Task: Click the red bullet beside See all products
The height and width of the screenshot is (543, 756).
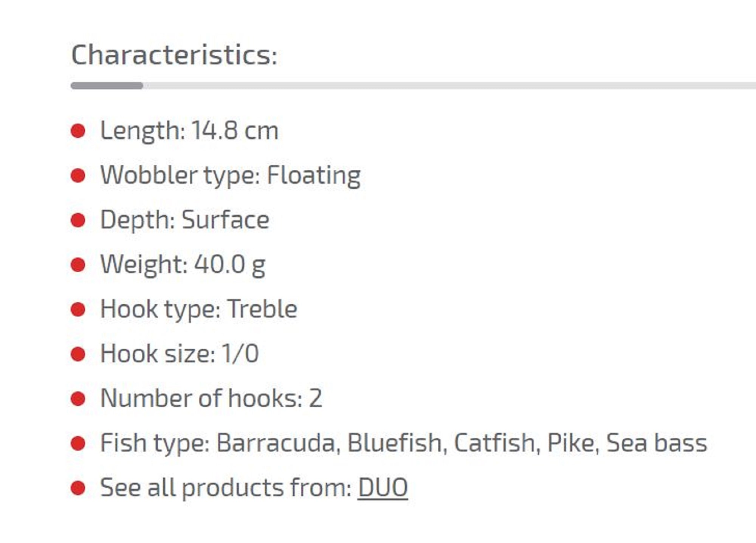Action: [x=78, y=488]
